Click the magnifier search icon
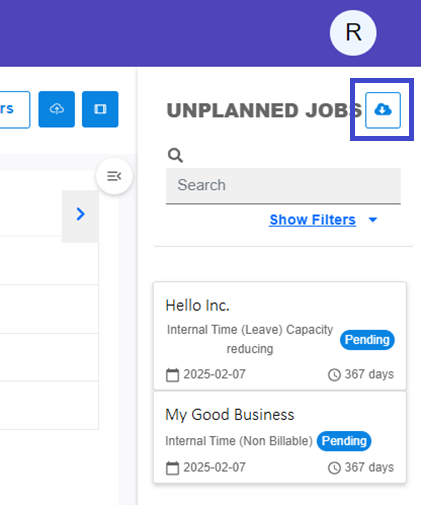 pyautogui.click(x=175, y=155)
